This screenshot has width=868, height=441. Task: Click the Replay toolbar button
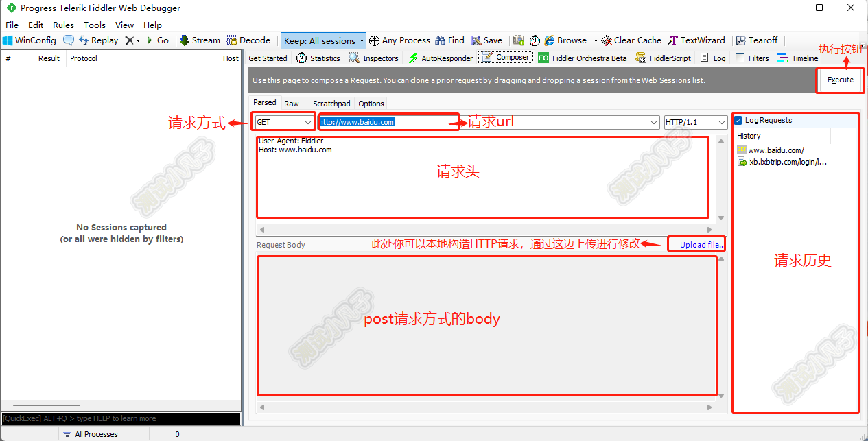pos(98,40)
